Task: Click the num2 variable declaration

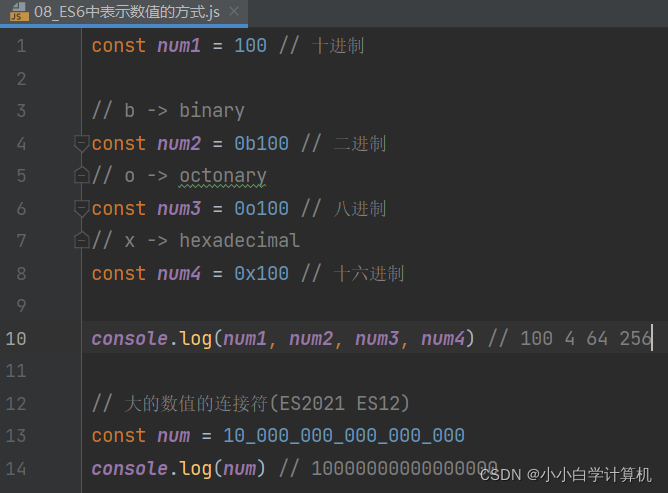Action: click(x=179, y=144)
